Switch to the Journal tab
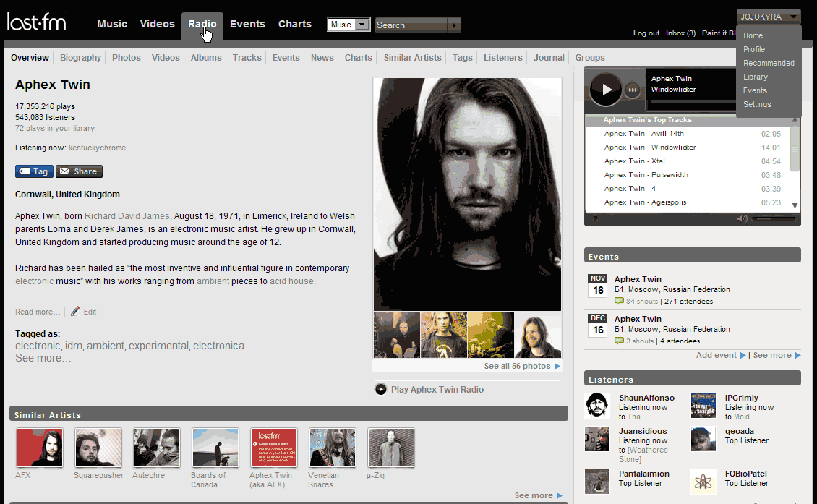 [x=549, y=57]
